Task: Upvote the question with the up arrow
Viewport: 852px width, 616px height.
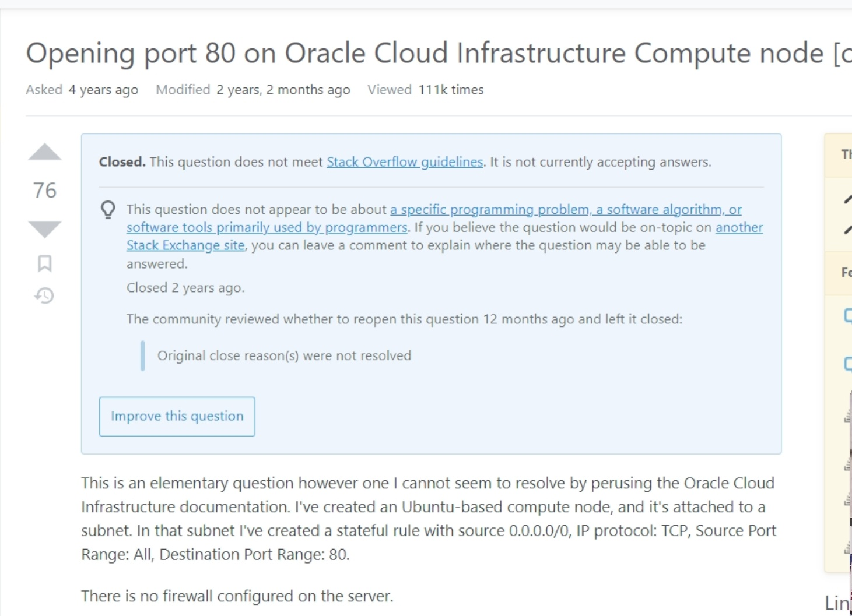Action: (x=45, y=152)
